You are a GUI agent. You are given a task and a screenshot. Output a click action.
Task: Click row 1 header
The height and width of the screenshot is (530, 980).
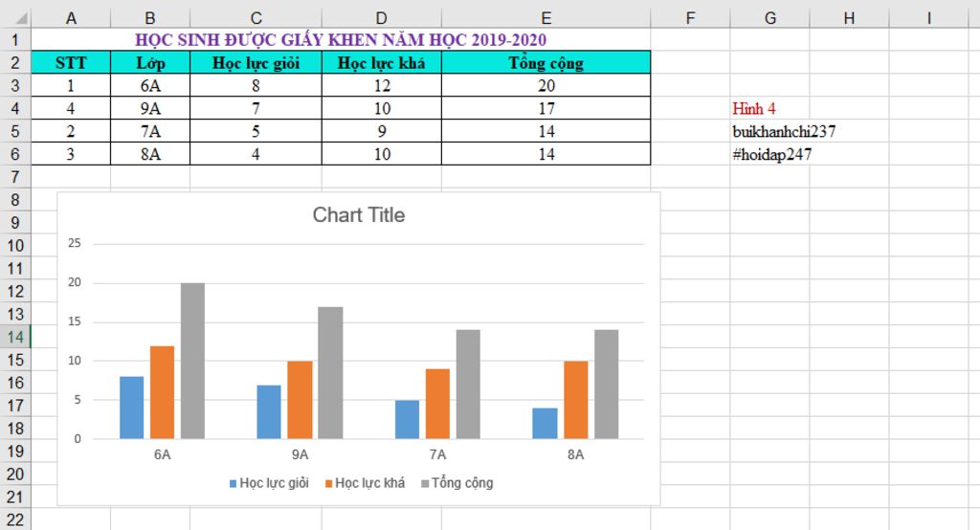pyautogui.click(x=15, y=40)
